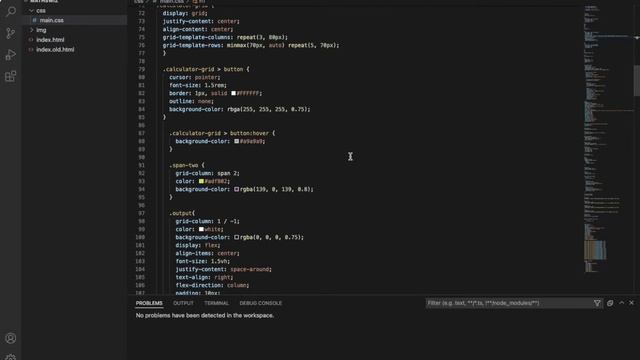640x360 pixels.
Task: Click the white color swatch in .output
Action: [201, 229]
